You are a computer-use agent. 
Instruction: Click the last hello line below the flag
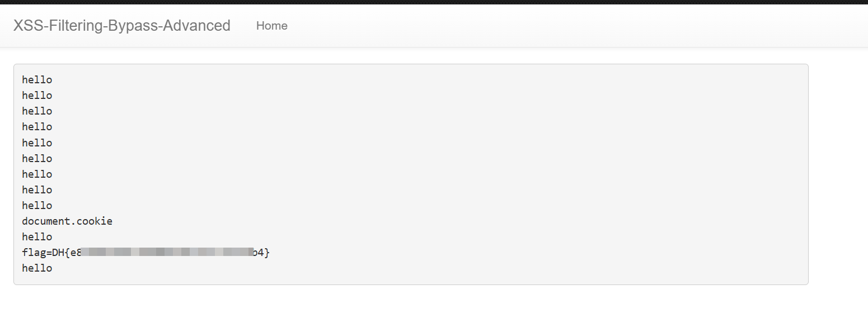coord(37,268)
